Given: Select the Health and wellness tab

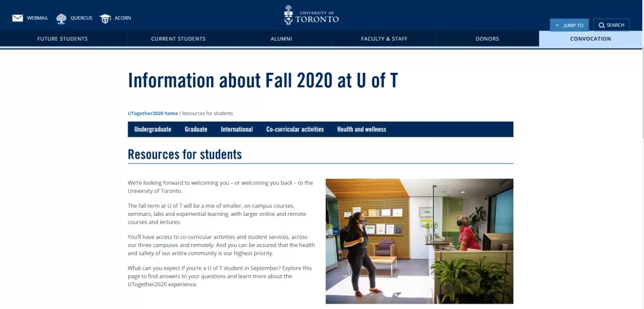Looking at the screenshot, I should (x=361, y=129).
